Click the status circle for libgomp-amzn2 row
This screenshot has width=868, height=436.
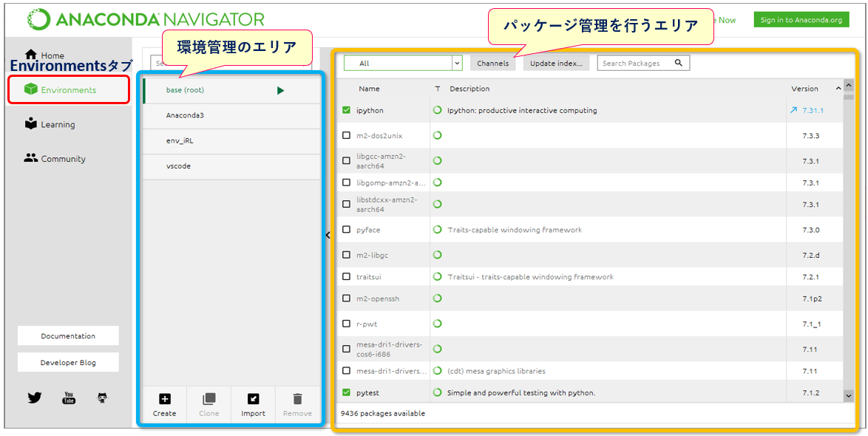[437, 182]
